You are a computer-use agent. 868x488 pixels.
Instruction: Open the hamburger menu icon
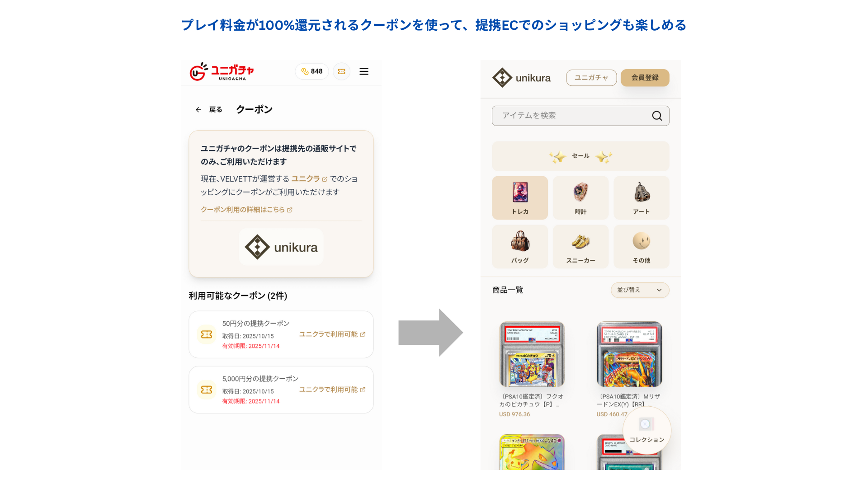[x=364, y=71]
